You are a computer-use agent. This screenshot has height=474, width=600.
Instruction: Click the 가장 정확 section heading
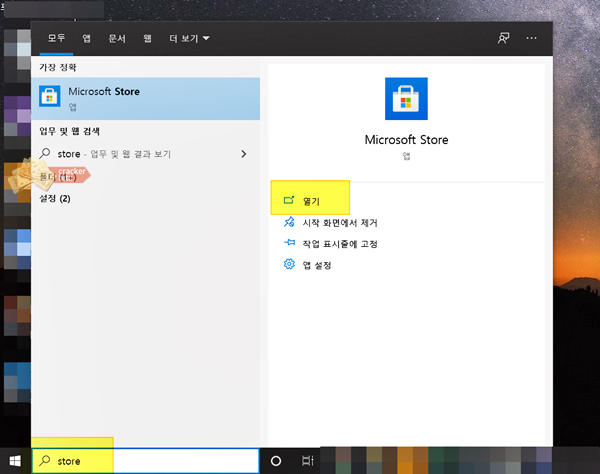pos(58,67)
